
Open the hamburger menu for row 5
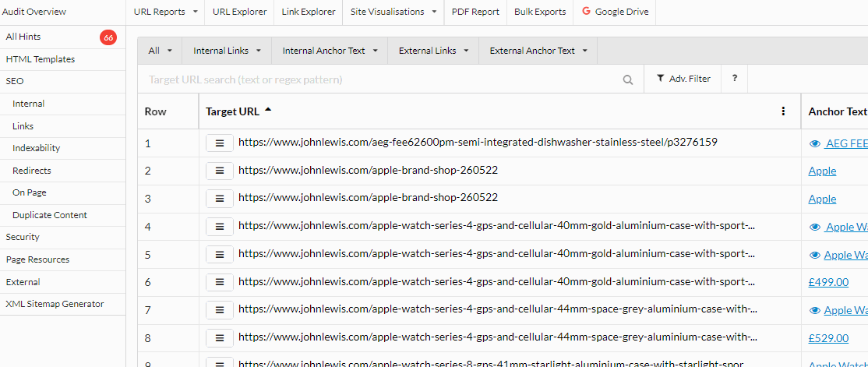219,254
